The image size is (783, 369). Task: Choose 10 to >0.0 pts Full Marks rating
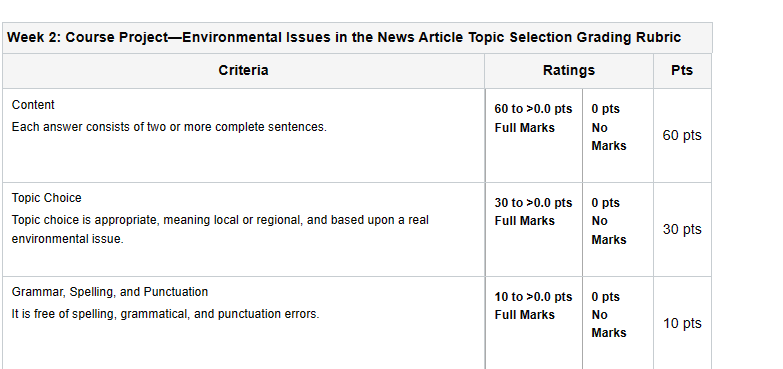(533, 306)
